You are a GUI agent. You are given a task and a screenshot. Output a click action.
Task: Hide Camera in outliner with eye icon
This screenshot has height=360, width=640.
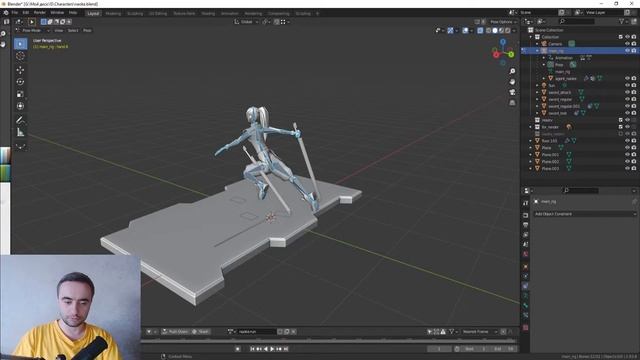coord(627,44)
